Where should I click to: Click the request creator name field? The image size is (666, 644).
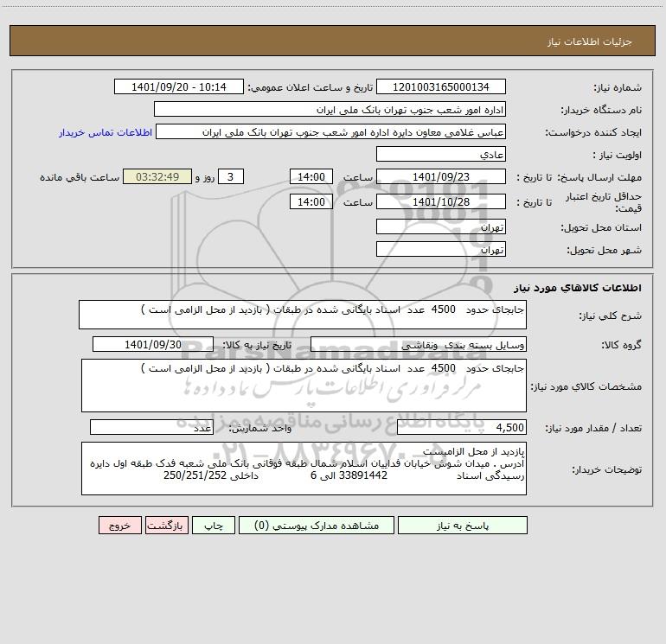331,132
